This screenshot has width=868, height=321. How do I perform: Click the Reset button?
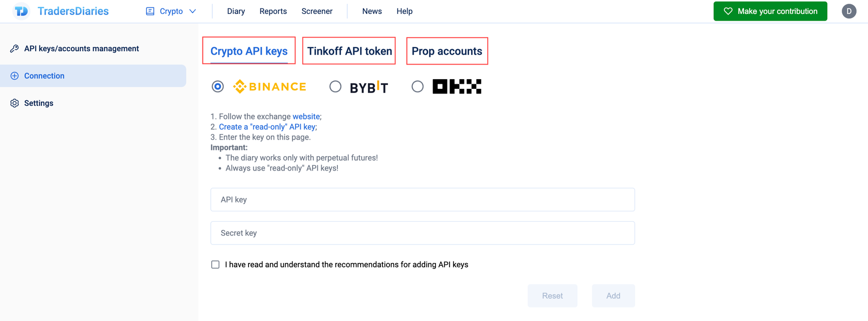[x=552, y=296]
